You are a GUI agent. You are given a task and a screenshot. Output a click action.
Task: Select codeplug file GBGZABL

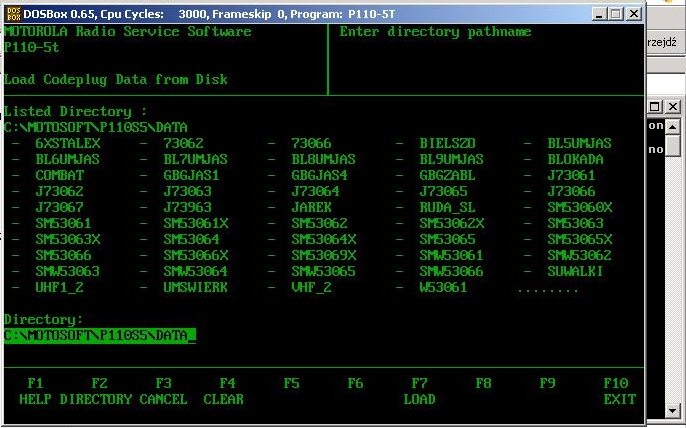[x=448, y=175]
